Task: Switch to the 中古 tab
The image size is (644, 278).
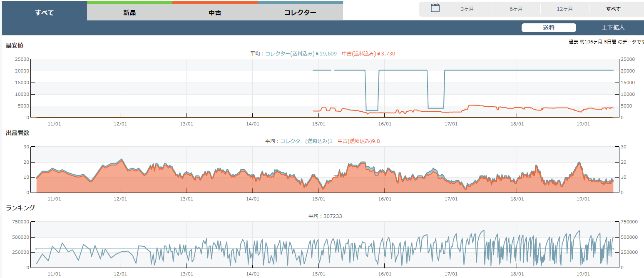Action: tap(215, 13)
